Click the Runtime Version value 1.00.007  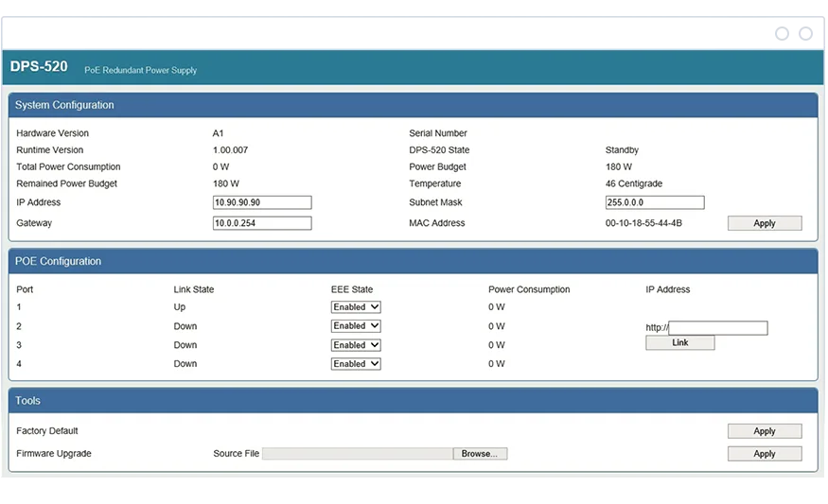coord(230,150)
